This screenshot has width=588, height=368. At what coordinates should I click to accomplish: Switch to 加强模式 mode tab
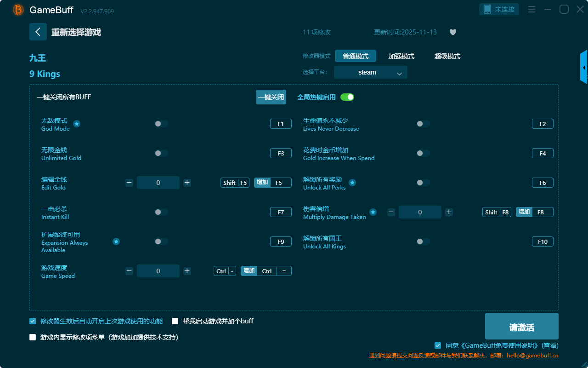(x=401, y=56)
